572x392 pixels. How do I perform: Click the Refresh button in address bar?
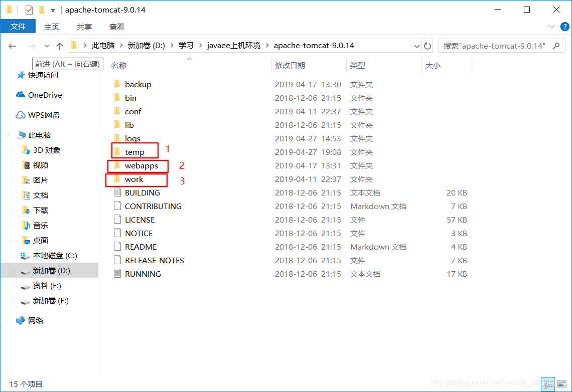[427, 46]
